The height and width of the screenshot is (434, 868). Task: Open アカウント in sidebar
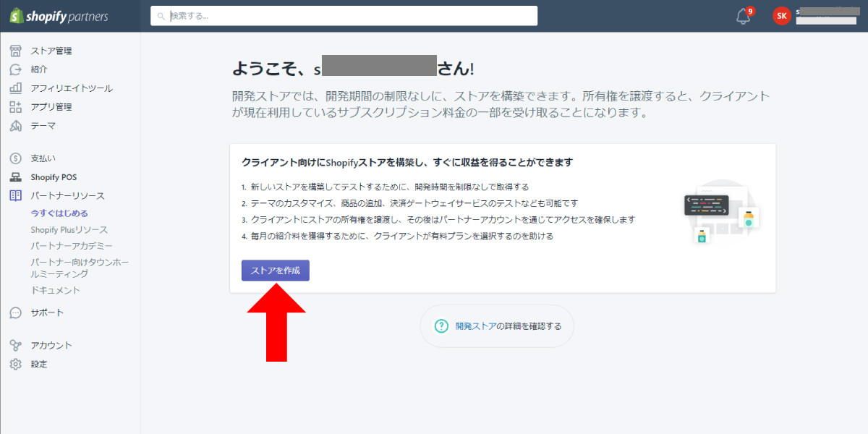point(51,345)
